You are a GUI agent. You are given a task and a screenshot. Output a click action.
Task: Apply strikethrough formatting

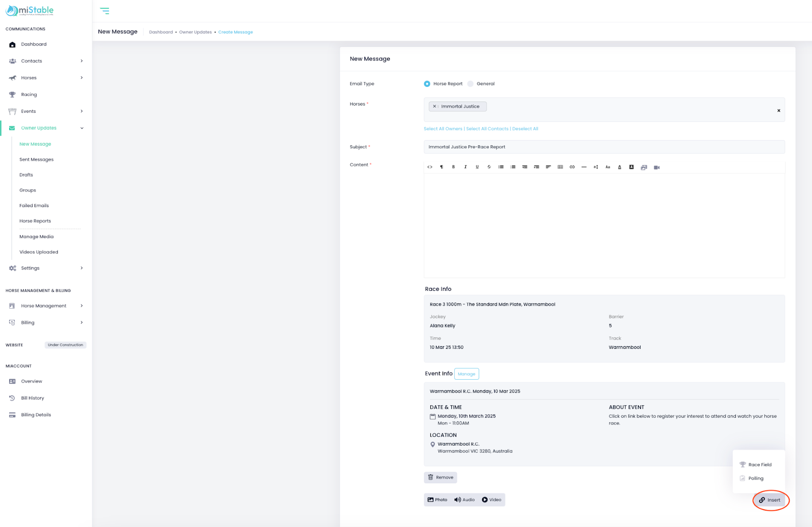(x=489, y=167)
